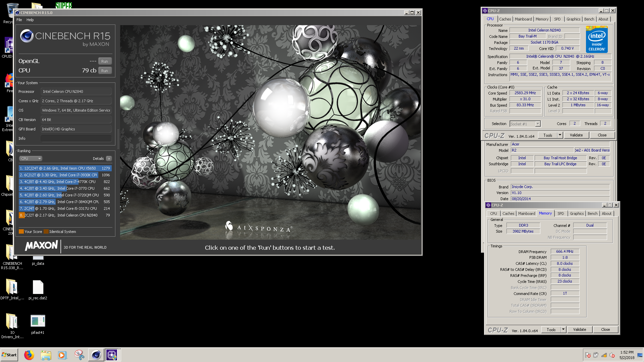The width and height of the screenshot is (644, 362).
Task: Open the Recycle Bin desktop icon
Action: click(8, 13)
